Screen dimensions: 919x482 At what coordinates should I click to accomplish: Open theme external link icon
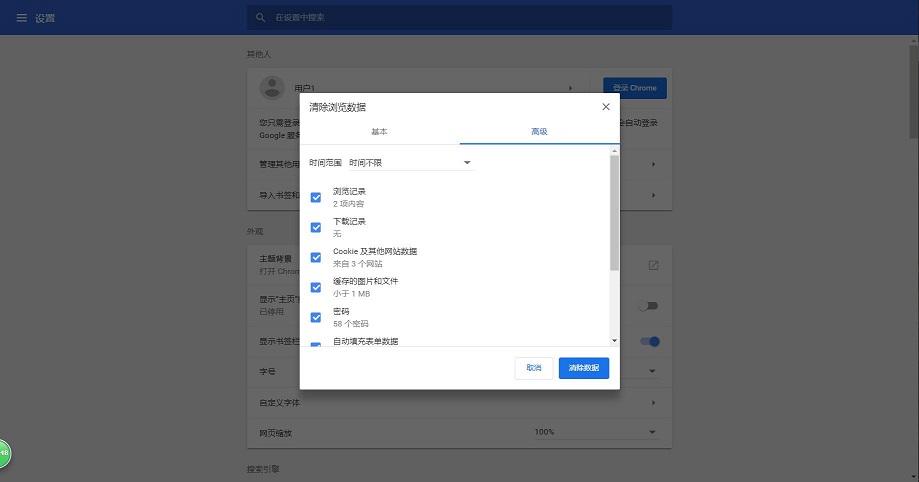click(653, 265)
